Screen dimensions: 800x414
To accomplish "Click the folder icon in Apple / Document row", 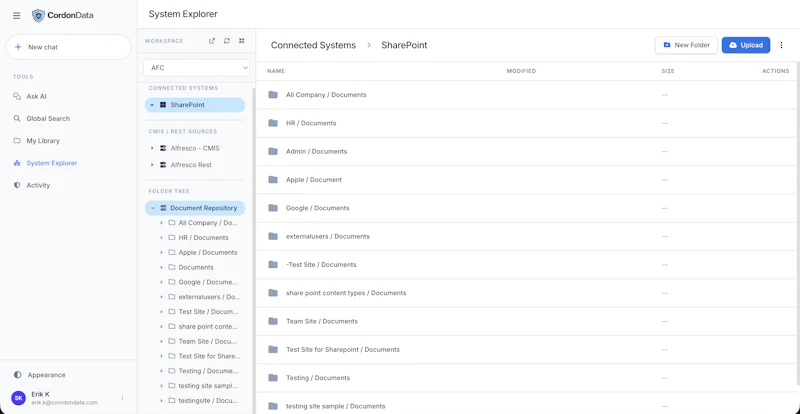I will [273, 180].
